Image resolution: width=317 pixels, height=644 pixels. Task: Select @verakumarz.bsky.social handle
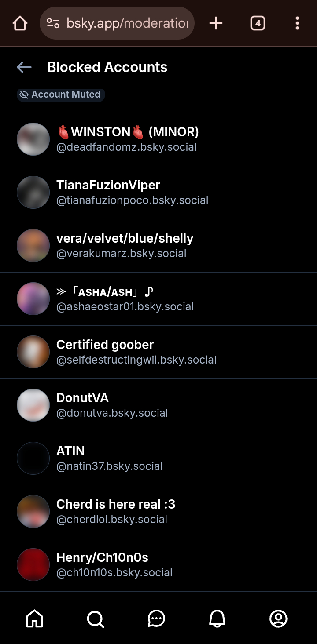[x=122, y=254]
